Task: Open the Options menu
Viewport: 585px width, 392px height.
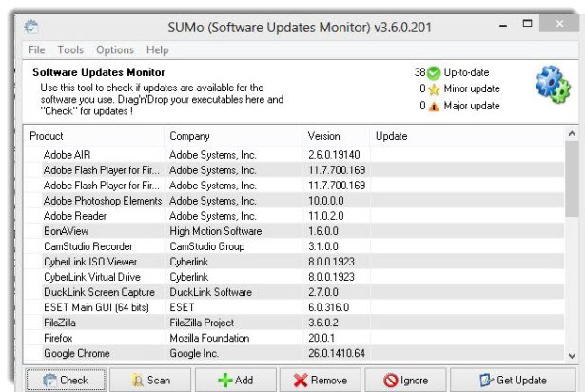Action: click(x=115, y=49)
